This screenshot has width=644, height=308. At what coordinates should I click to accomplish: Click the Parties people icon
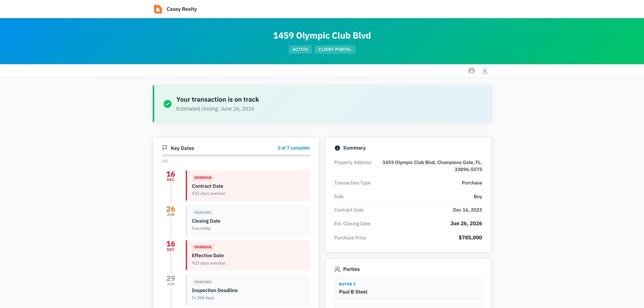tap(337, 269)
